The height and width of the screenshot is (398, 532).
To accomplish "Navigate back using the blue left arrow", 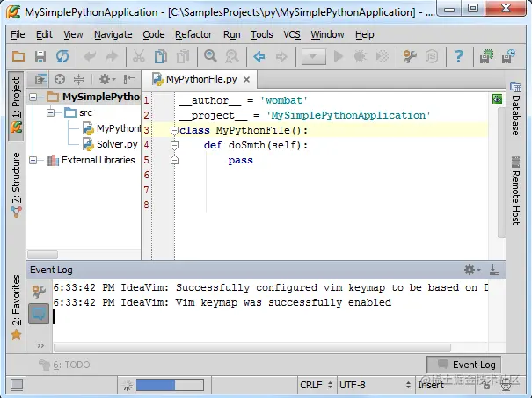I will (259, 56).
